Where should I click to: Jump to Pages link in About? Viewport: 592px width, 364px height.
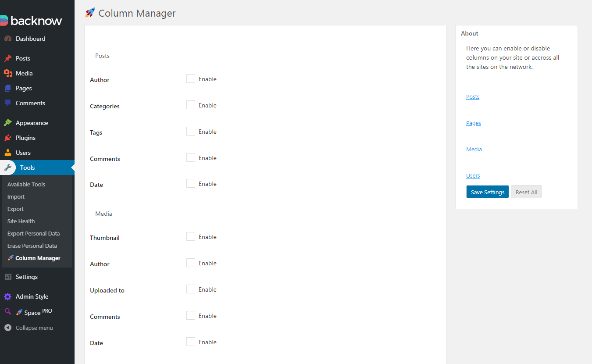click(474, 123)
